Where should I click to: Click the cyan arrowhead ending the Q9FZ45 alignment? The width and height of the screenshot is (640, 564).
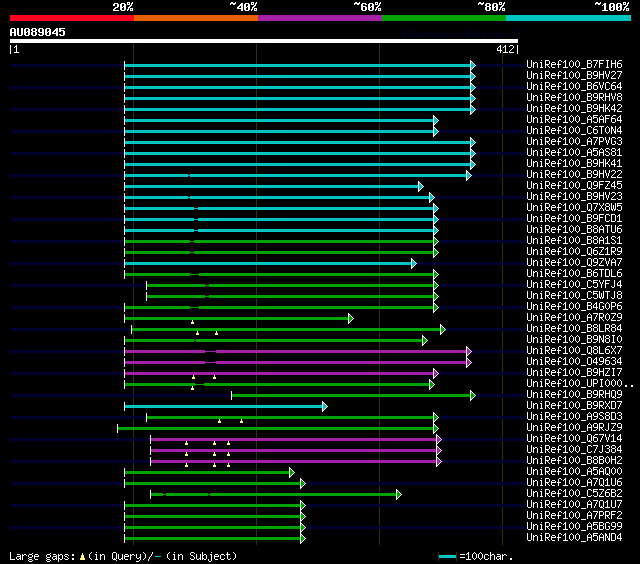tap(421, 187)
